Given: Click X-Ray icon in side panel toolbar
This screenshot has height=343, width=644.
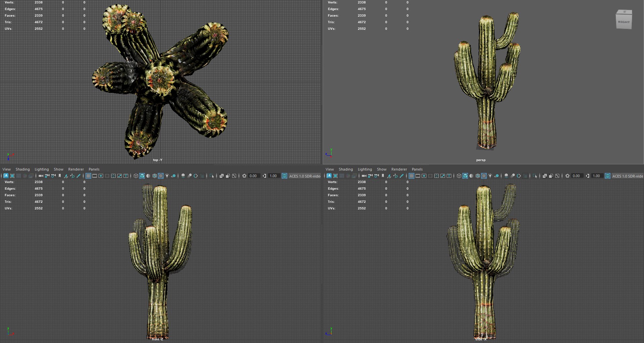Looking at the screenshot, I should click(544, 176).
